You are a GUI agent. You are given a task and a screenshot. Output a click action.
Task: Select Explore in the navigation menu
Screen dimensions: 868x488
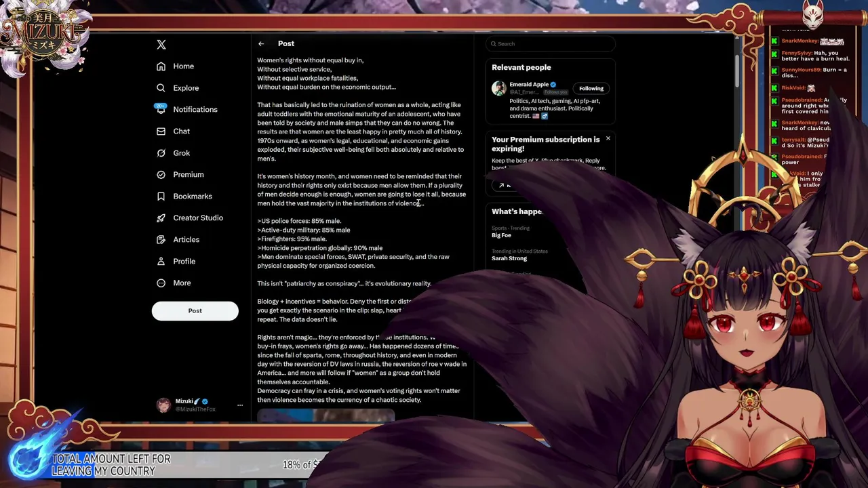click(x=186, y=88)
